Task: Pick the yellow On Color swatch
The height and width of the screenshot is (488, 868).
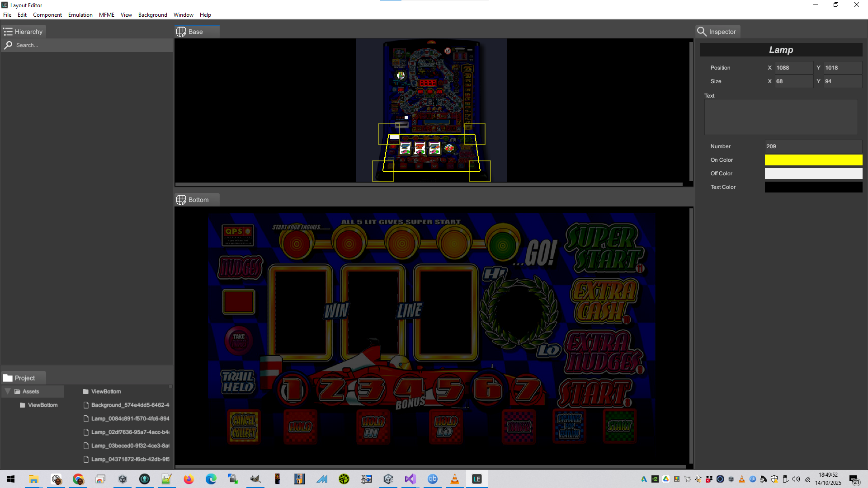Action: (x=813, y=160)
